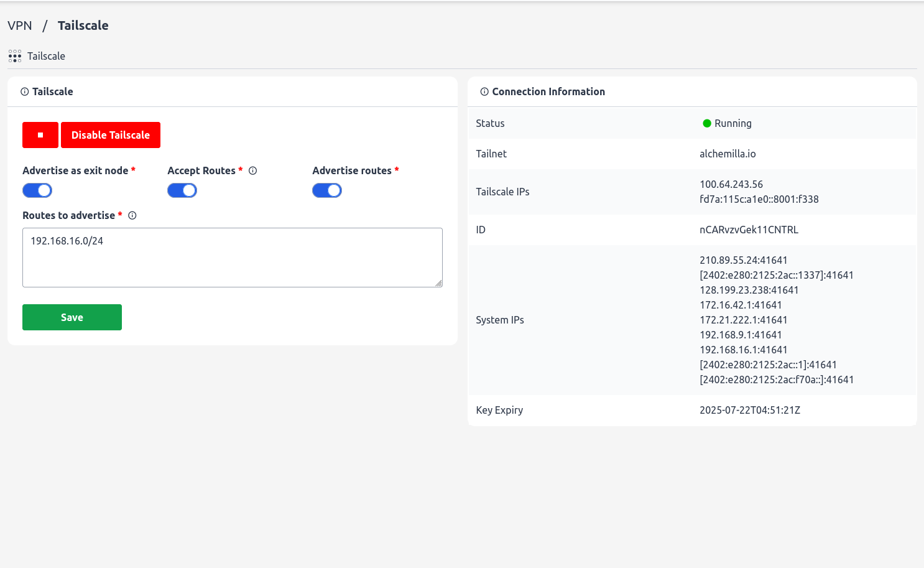Viewport: 924px width, 568px height.
Task: Click the Tailscale breadcrumb title
Action: pyautogui.click(x=83, y=26)
